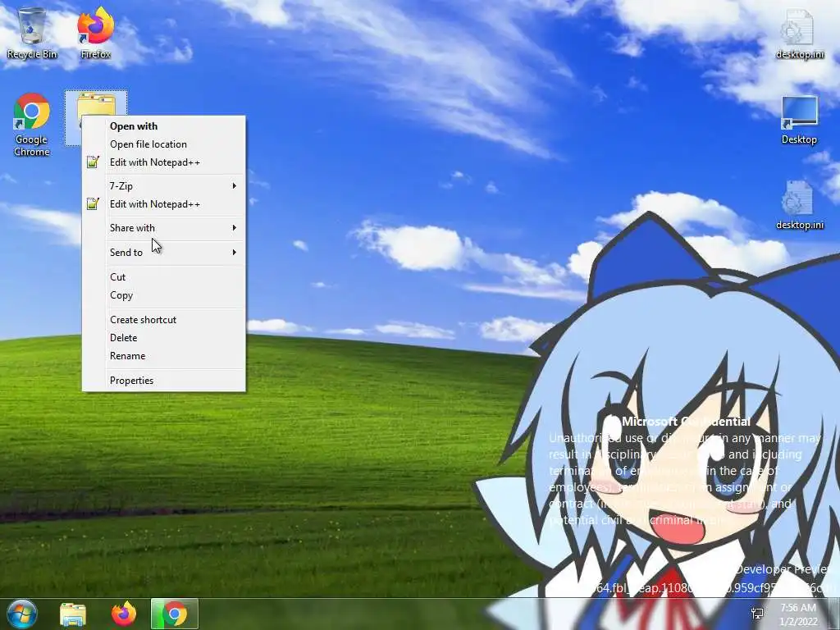The height and width of the screenshot is (630, 840).
Task: Choose Rename from the context menu
Action: [164, 356]
